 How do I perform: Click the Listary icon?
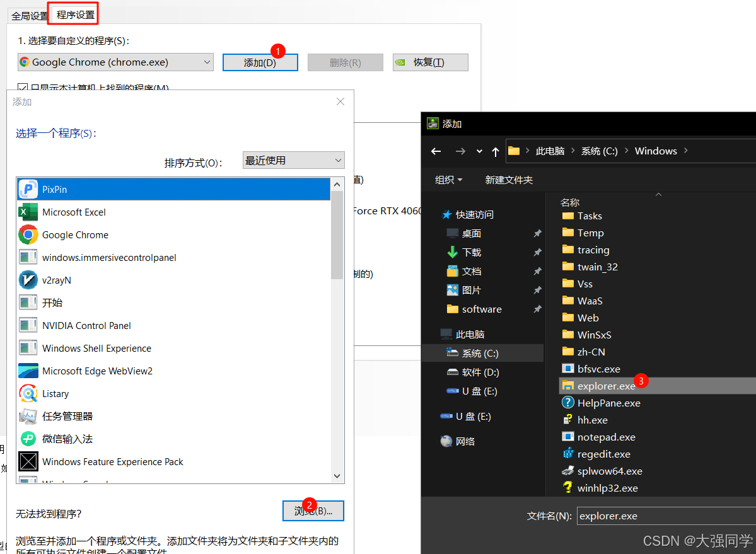(28, 393)
